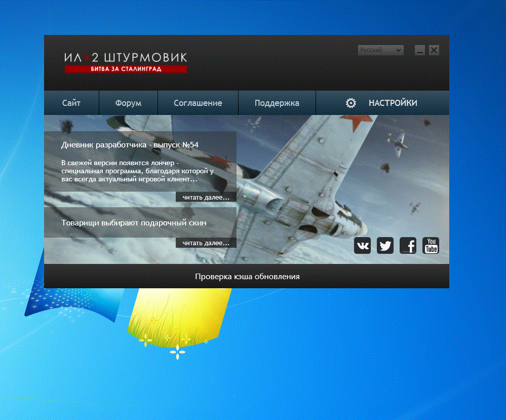The width and height of the screenshot is (506, 420).
Task: Close the launcher window
Action: [434, 50]
